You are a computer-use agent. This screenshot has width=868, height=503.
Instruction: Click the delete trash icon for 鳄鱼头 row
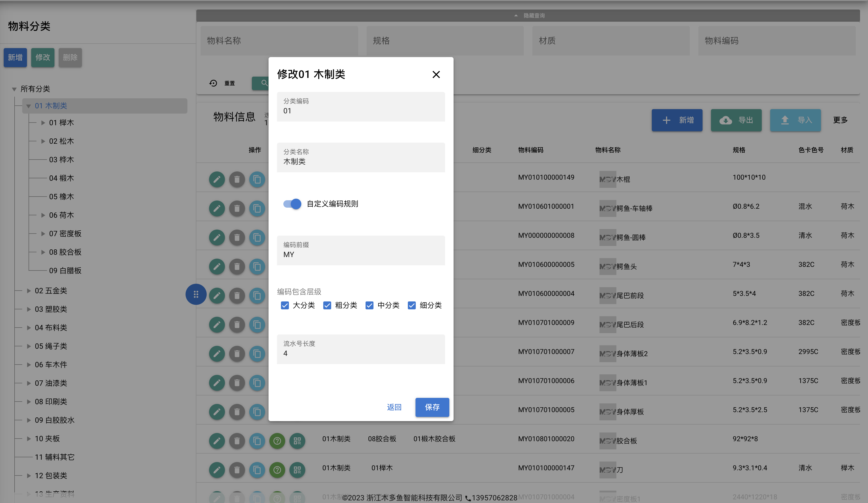click(237, 267)
